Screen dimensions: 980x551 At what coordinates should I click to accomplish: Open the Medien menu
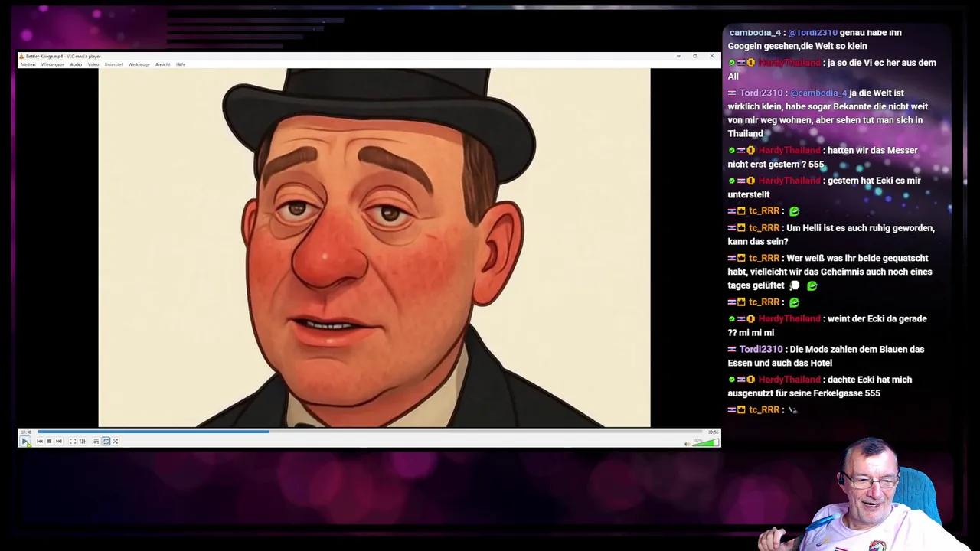28,64
